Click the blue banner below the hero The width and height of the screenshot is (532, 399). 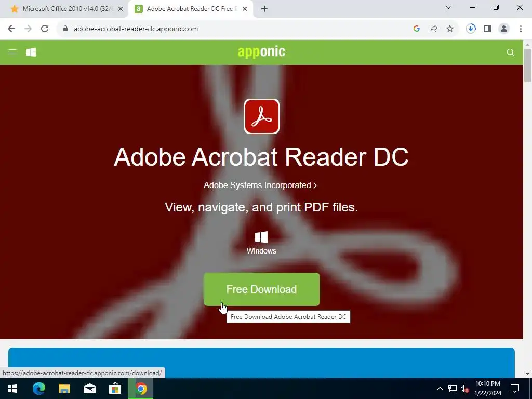pos(262,362)
